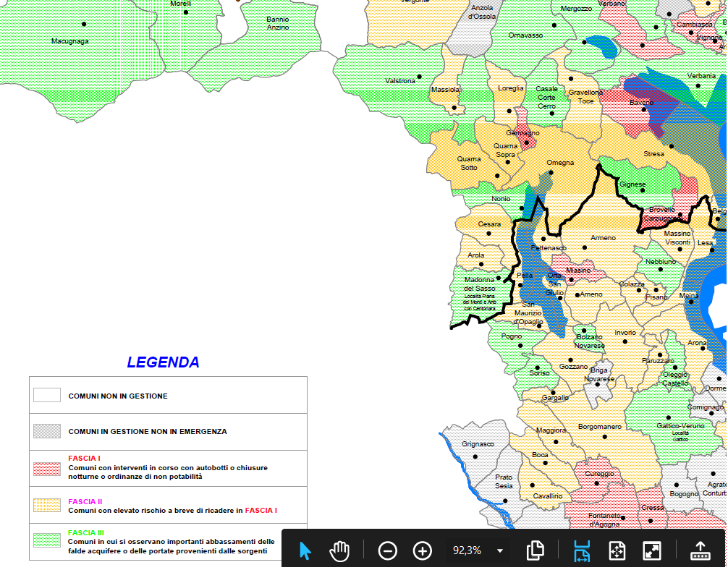This screenshot has width=728, height=570.
Task: Click the Fontaneto d'Agogna map label
Action: tap(604, 520)
